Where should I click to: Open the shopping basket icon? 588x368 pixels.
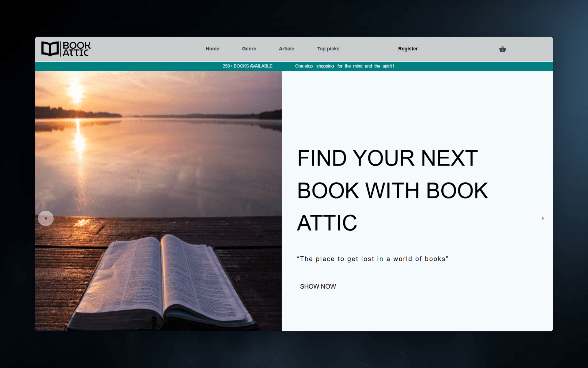point(502,49)
